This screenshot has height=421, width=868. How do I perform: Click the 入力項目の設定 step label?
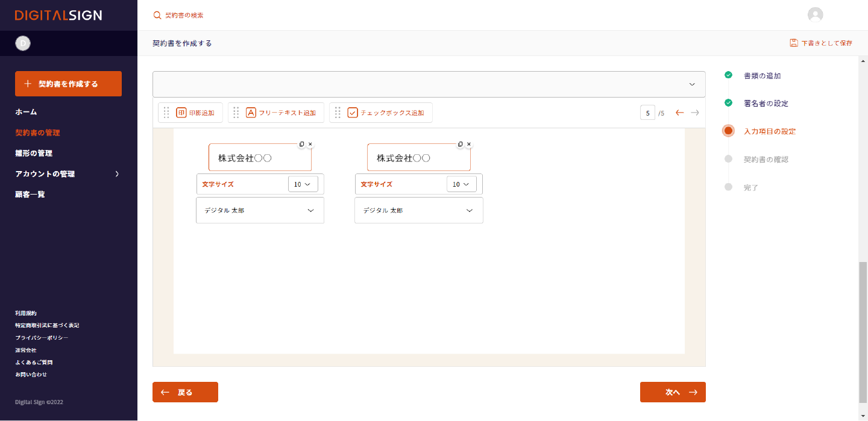770,131
